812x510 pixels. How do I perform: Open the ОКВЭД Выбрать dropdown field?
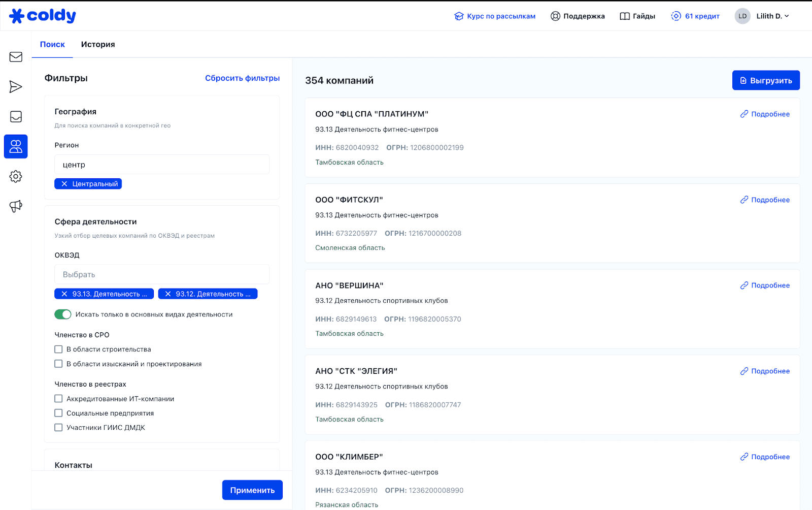162,274
